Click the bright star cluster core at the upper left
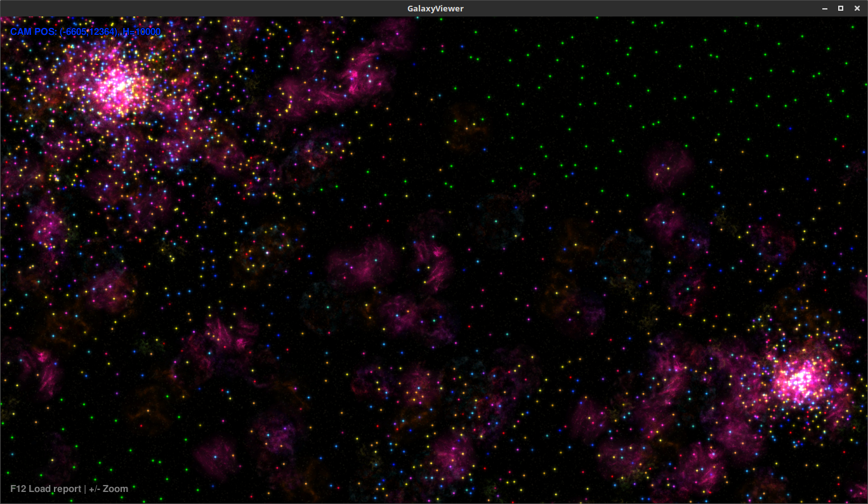 click(118, 87)
